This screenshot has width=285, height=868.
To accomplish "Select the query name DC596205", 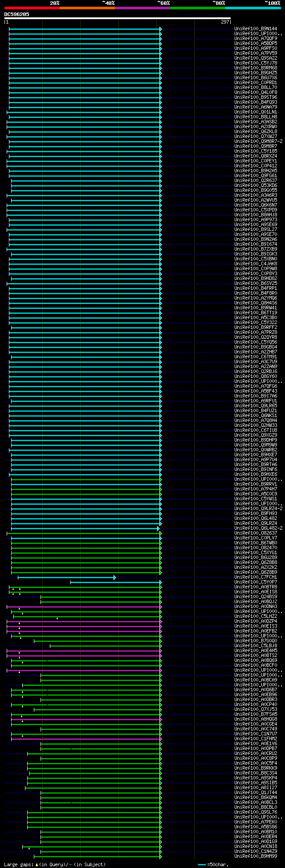I will 17,14.
